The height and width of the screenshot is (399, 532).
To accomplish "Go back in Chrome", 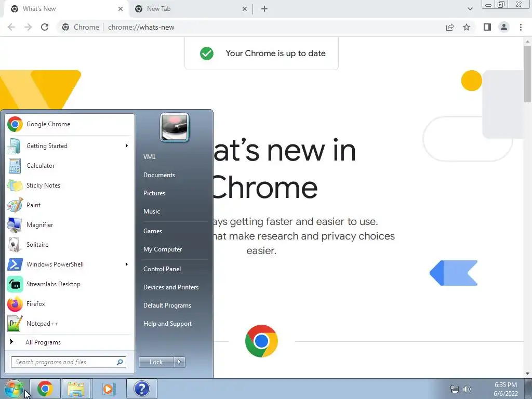I will pyautogui.click(x=11, y=27).
